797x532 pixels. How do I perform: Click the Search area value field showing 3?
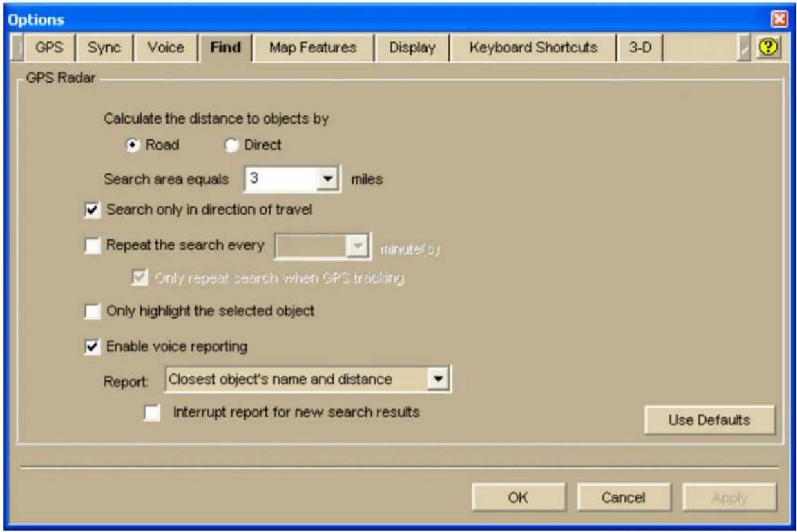tap(281, 179)
